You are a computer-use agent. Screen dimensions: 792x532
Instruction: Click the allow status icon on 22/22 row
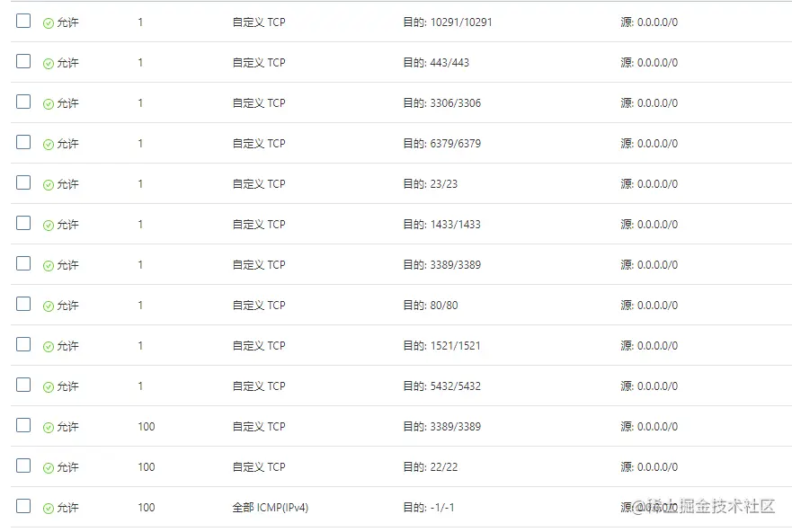tap(49, 468)
